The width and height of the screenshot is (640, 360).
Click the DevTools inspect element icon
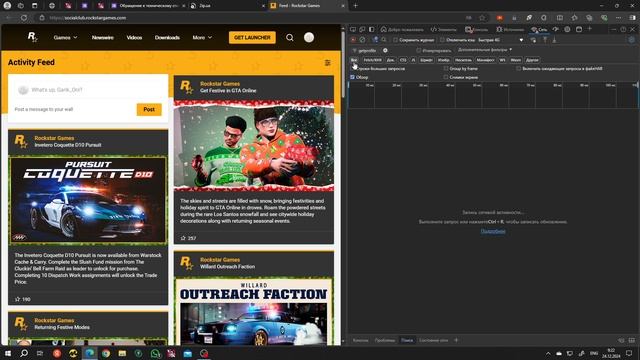[x=353, y=29]
